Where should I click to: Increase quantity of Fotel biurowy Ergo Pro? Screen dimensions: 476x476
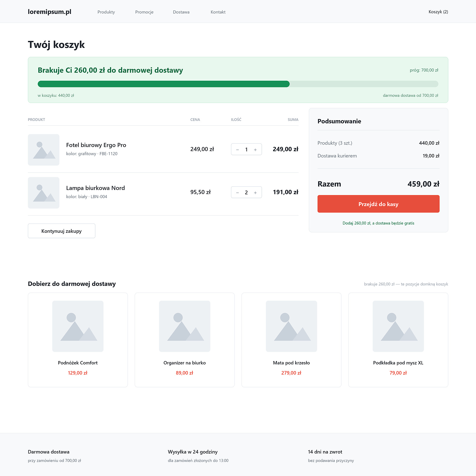(x=255, y=149)
